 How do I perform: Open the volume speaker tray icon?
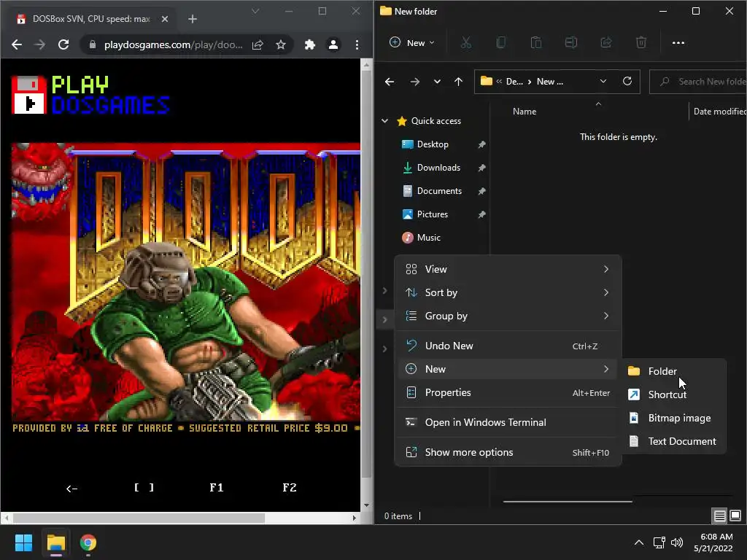click(x=676, y=542)
